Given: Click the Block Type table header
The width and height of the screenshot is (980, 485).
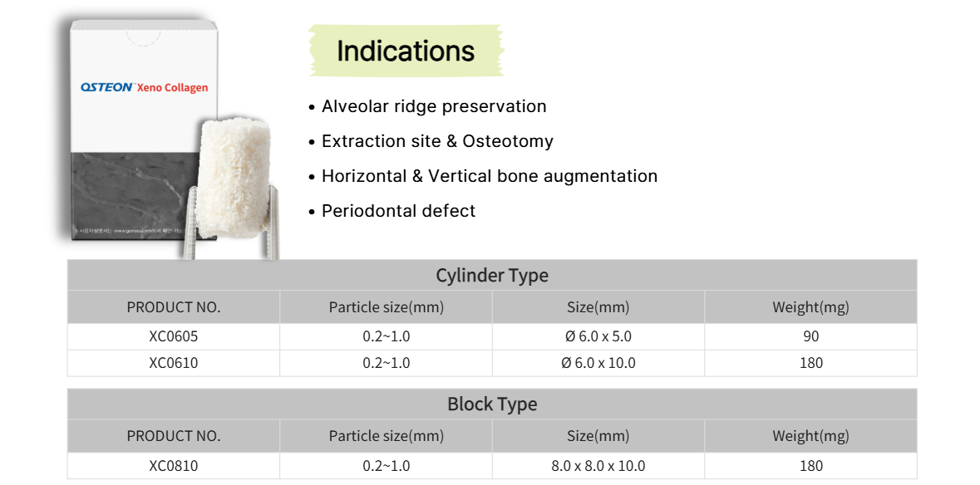Looking at the screenshot, I should [492, 404].
